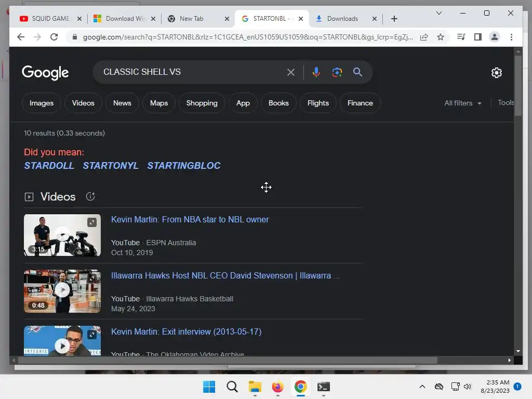Viewport: 532px width, 399px height.
Task: Filter results by Videos
Action: [x=83, y=103]
